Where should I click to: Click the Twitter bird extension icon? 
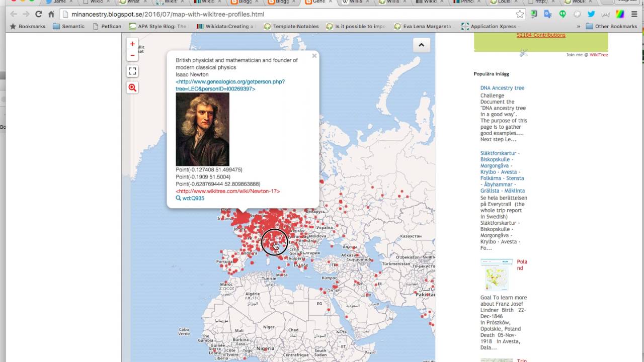[591, 14]
